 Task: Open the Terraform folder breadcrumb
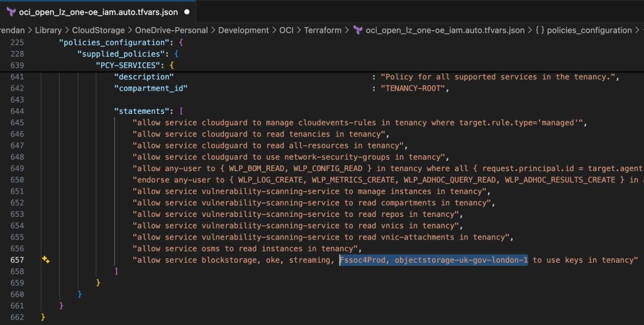tap(323, 30)
